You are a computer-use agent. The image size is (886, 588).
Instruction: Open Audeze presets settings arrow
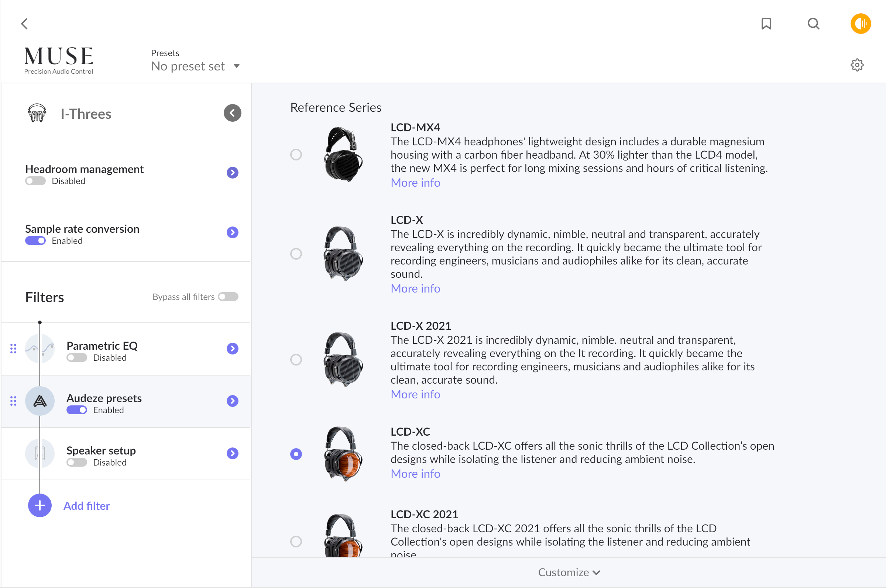(x=232, y=401)
